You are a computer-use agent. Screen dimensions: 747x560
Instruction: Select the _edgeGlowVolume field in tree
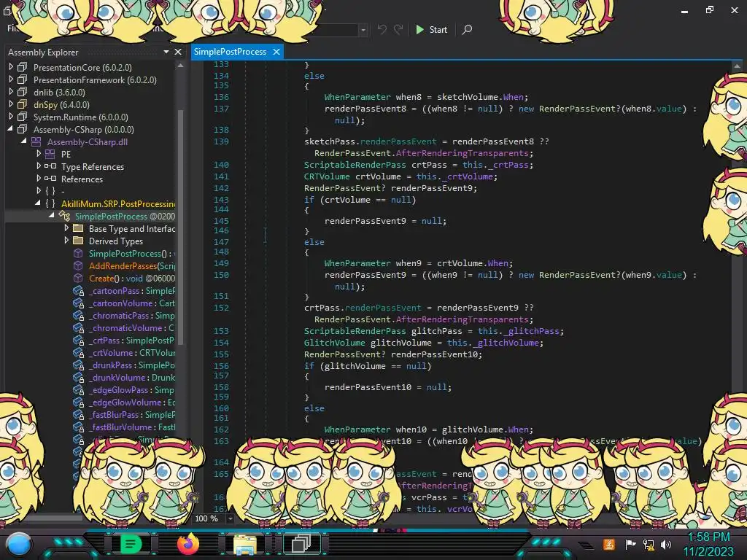[132, 402]
